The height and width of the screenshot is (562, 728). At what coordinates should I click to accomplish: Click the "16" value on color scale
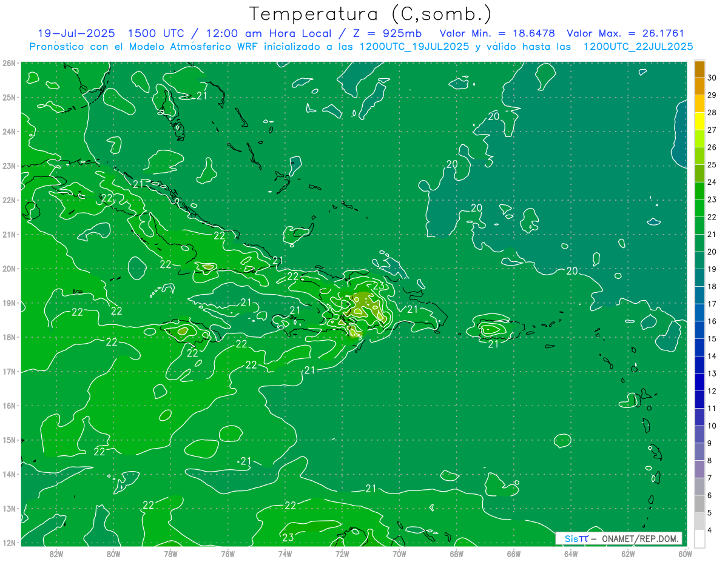point(712,321)
